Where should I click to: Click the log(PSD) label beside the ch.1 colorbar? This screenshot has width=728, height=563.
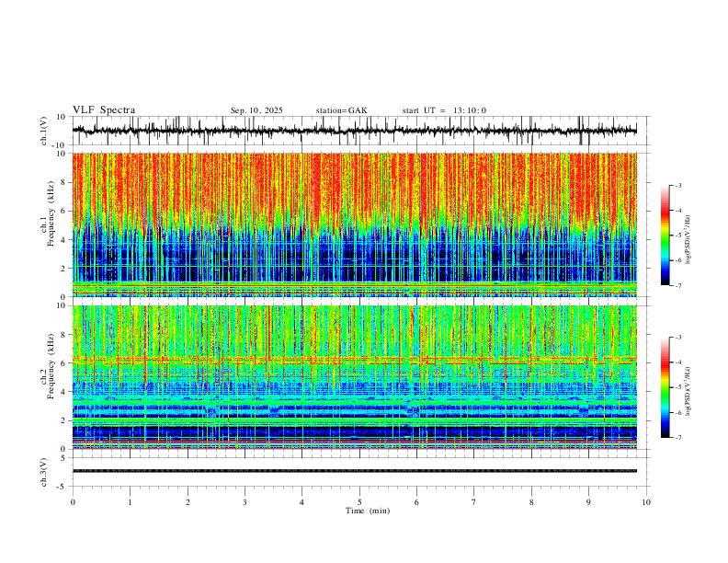point(688,240)
